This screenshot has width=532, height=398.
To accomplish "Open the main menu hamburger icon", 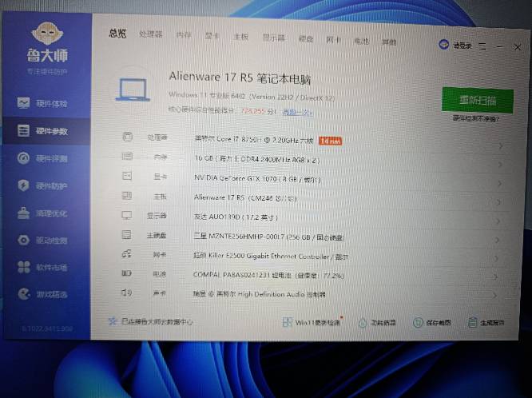I will (x=482, y=46).
